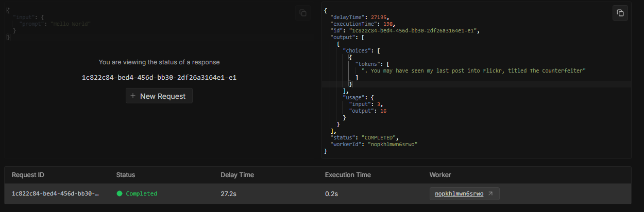Select the Status column header
This screenshot has height=212, width=644.
[126, 175]
